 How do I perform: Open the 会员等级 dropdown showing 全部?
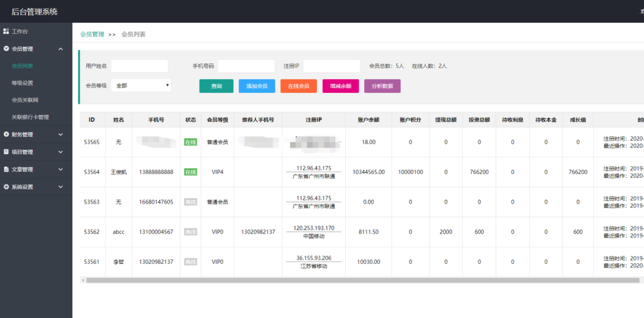(141, 85)
